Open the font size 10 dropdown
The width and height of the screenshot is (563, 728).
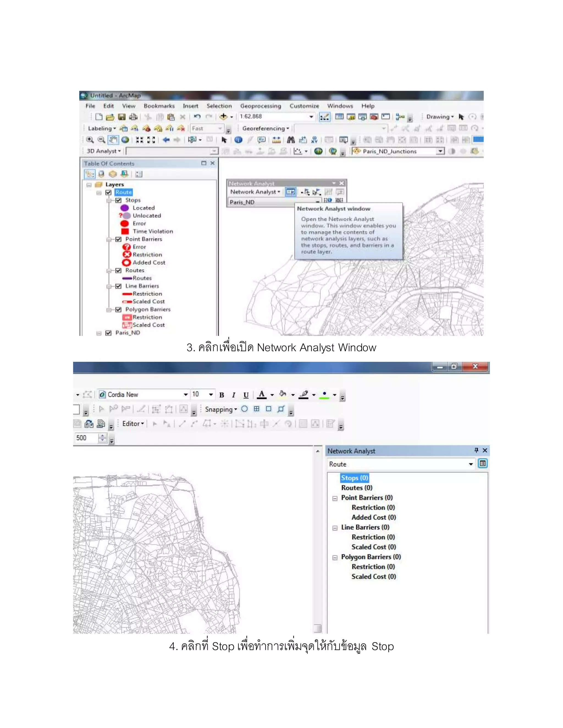pyautogui.click(x=211, y=395)
